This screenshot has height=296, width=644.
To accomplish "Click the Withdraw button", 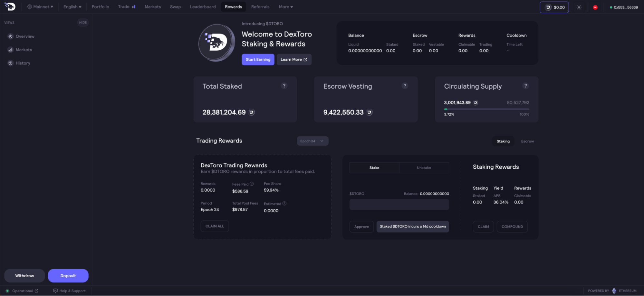I will click(x=24, y=276).
